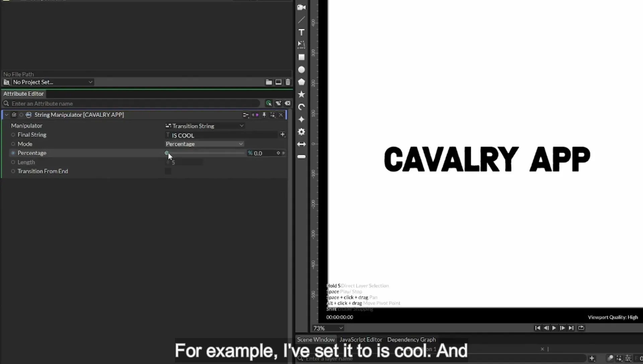
Task: Open the Dependency Graph tab
Action: [x=412, y=340]
